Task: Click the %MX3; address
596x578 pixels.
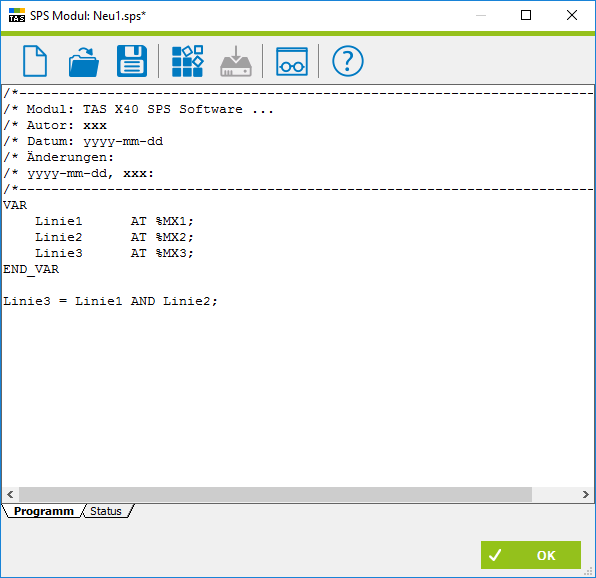Action: [x=174, y=253]
